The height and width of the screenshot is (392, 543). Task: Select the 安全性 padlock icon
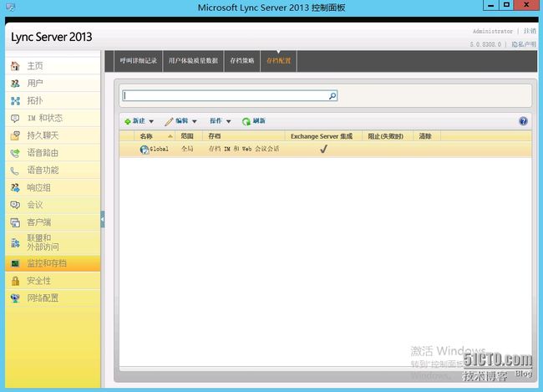tap(15, 281)
